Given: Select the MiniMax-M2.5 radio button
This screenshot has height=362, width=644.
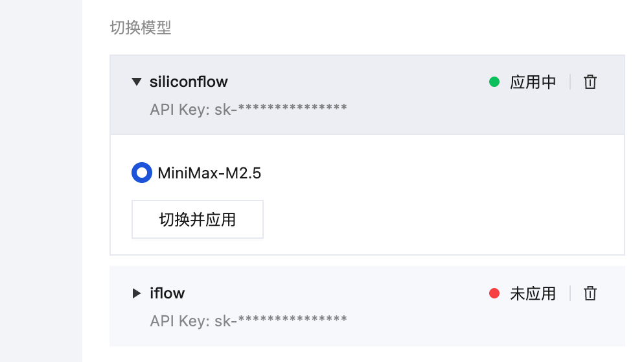Looking at the screenshot, I should (142, 173).
